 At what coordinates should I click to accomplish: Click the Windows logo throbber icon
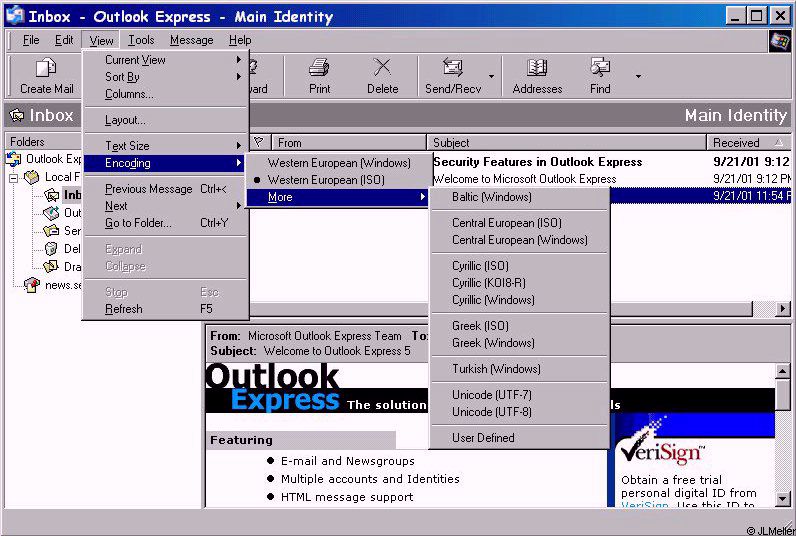point(779,41)
